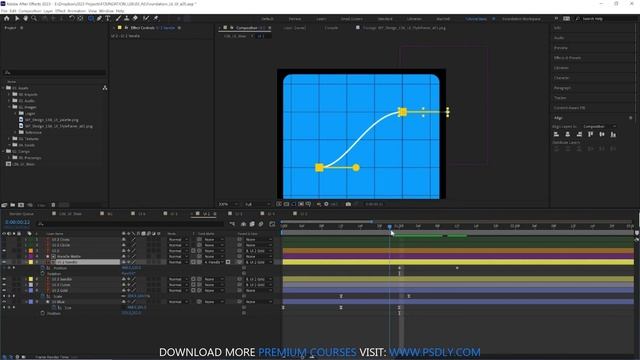Collapse the 02 Comps folder
640x360 pixels.
pos(4,151)
